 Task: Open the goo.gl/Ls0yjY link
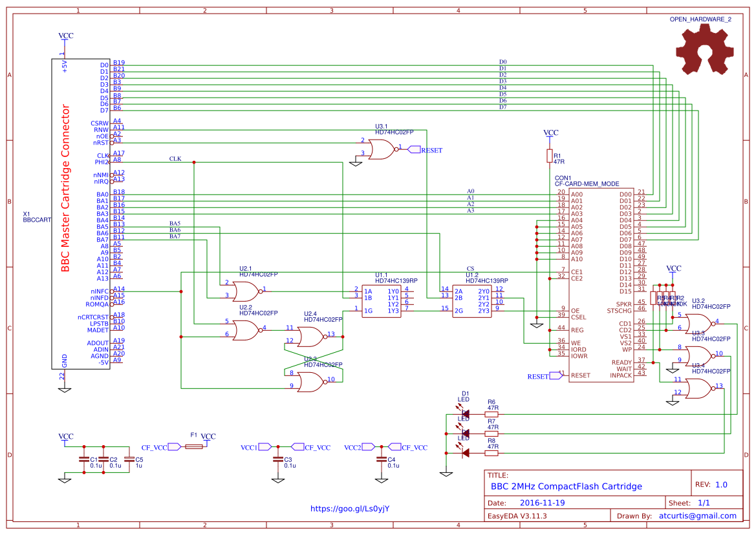click(x=350, y=509)
